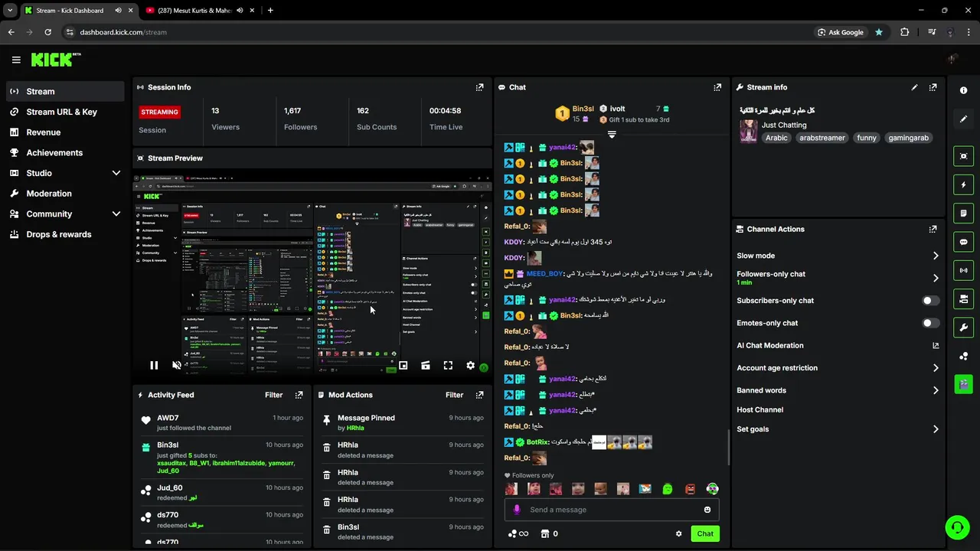
Task: Toggle the lightning Activity Feed widget
Action: coord(963,184)
